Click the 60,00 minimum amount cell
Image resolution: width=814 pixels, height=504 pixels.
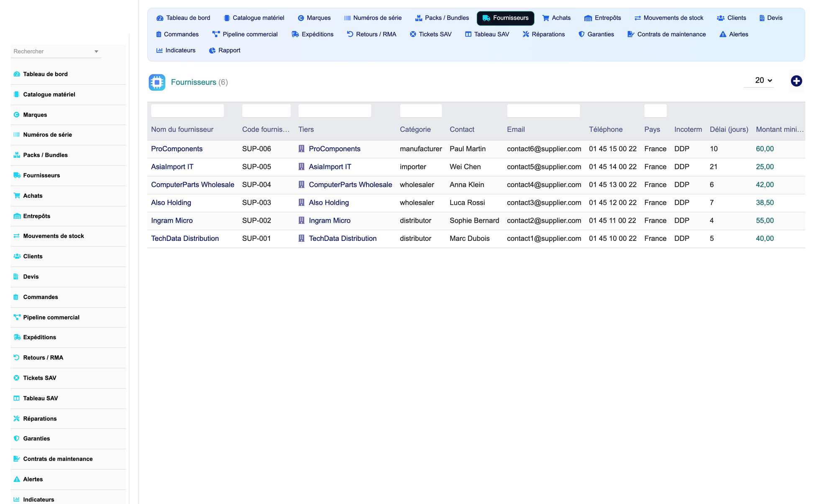[x=765, y=148]
